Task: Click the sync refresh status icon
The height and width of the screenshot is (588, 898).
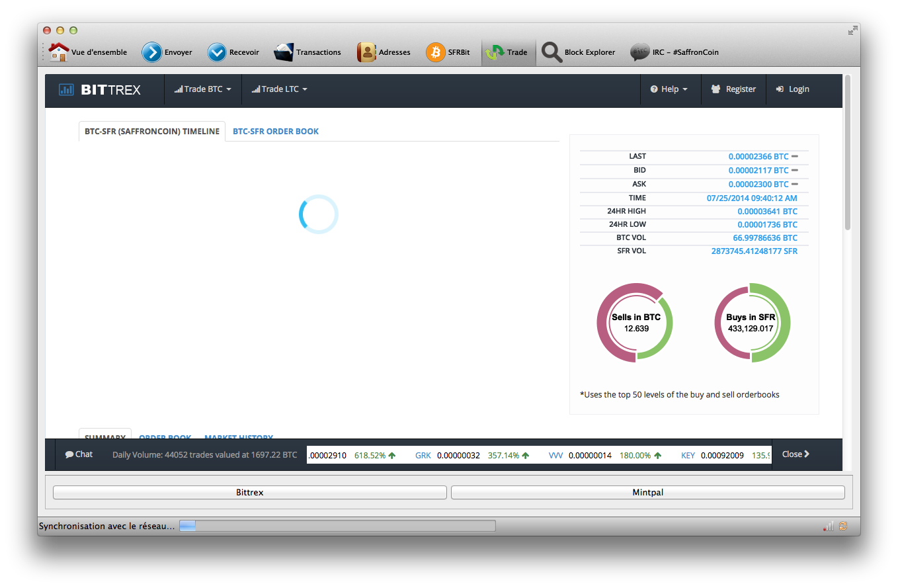Action: (843, 526)
